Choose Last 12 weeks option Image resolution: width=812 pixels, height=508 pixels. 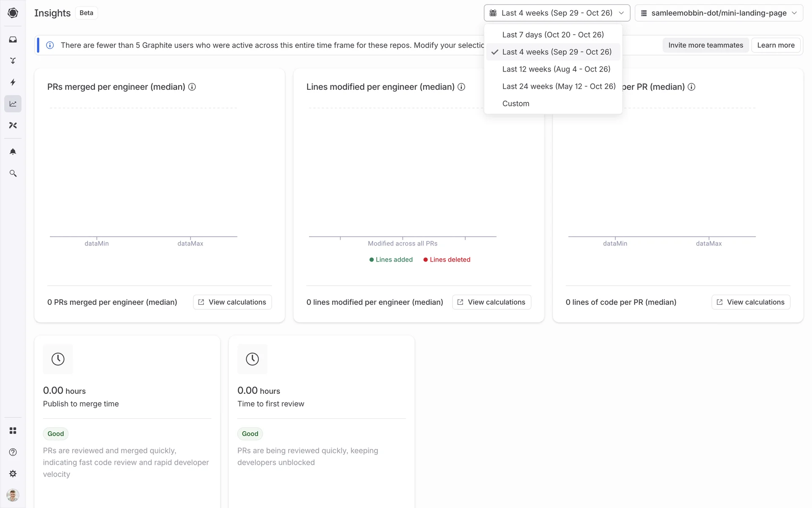[556, 69]
